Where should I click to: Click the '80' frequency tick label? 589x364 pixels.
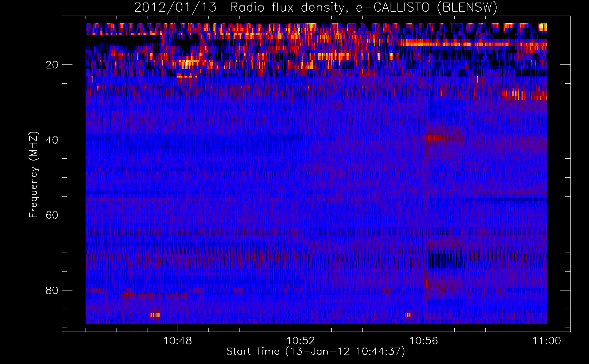pos(52,290)
